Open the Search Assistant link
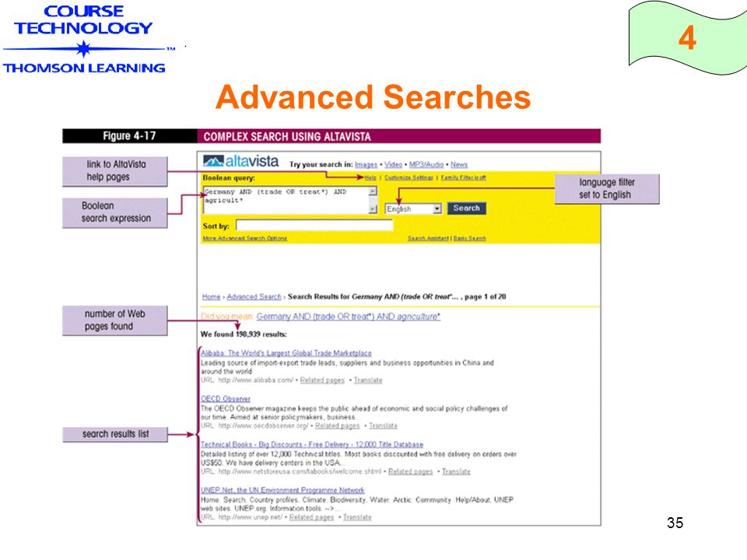Image resolution: width=747 pixels, height=560 pixels. pos(428,238)
